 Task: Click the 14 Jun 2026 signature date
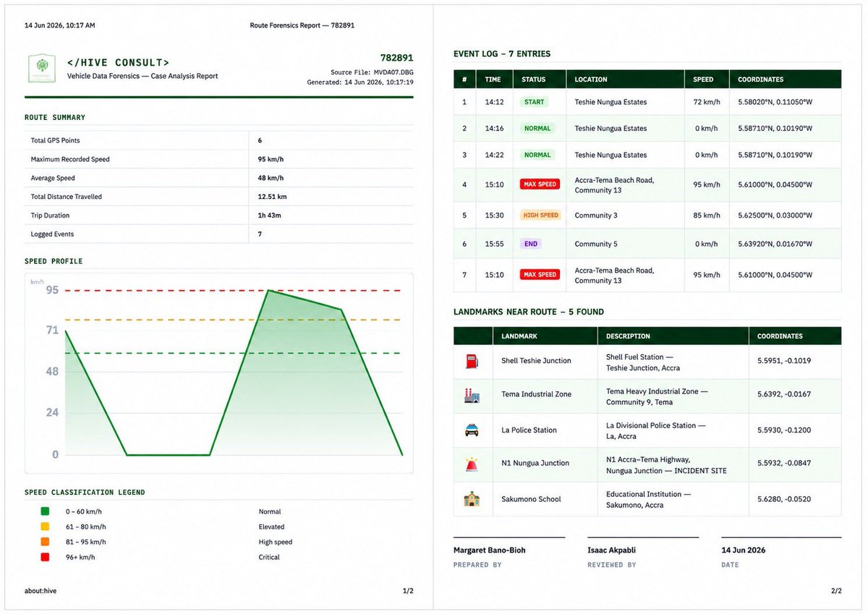click(744, 550)
